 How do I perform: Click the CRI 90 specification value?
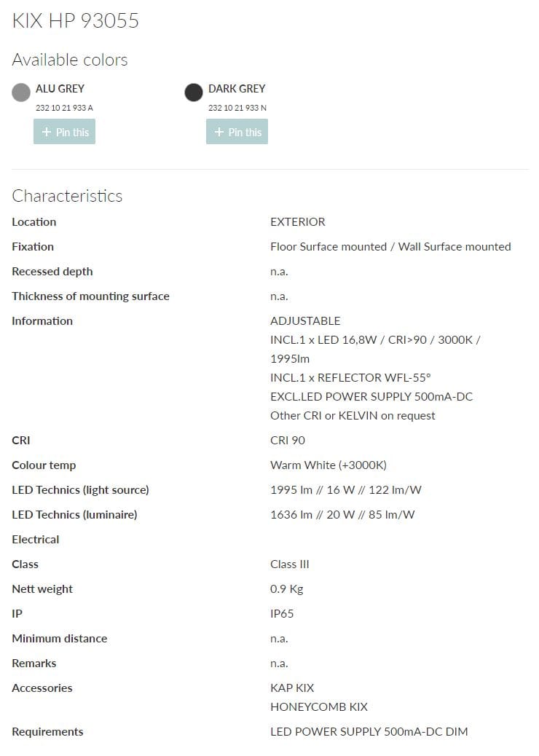point(287,440)
